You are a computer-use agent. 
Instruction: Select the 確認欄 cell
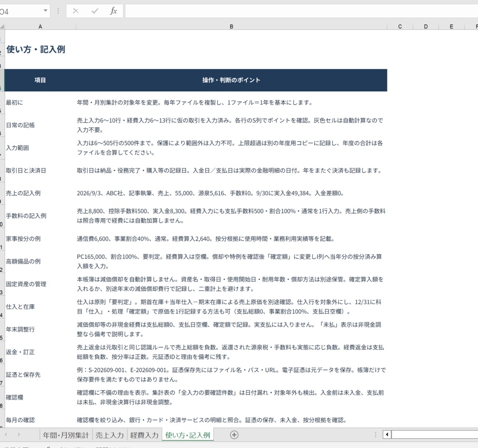click(x=40, y=398)
